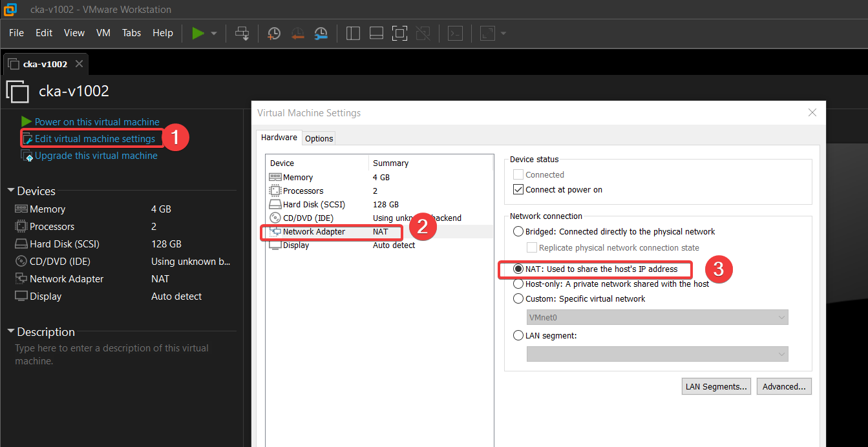868x447 pixels.
Task: Click CD/DVD (IDE) icon in Devices sidebar
Action: click(21, 262)
